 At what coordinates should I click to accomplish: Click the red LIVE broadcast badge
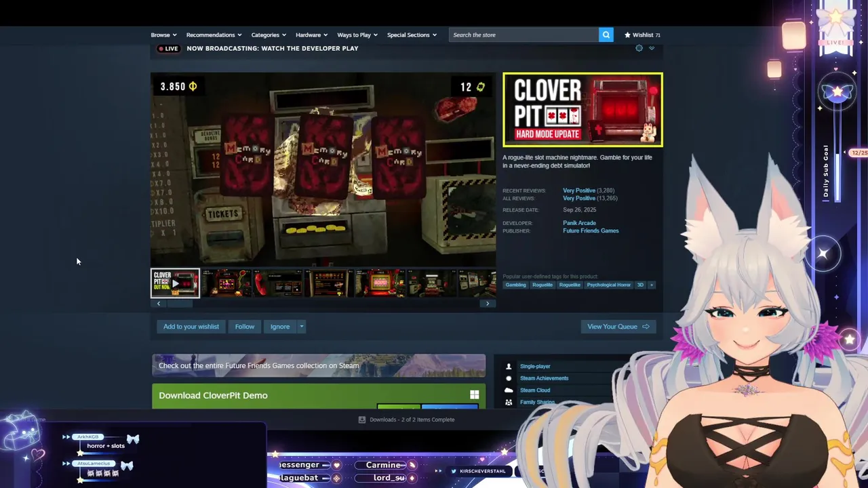click(x=167, y=48)
